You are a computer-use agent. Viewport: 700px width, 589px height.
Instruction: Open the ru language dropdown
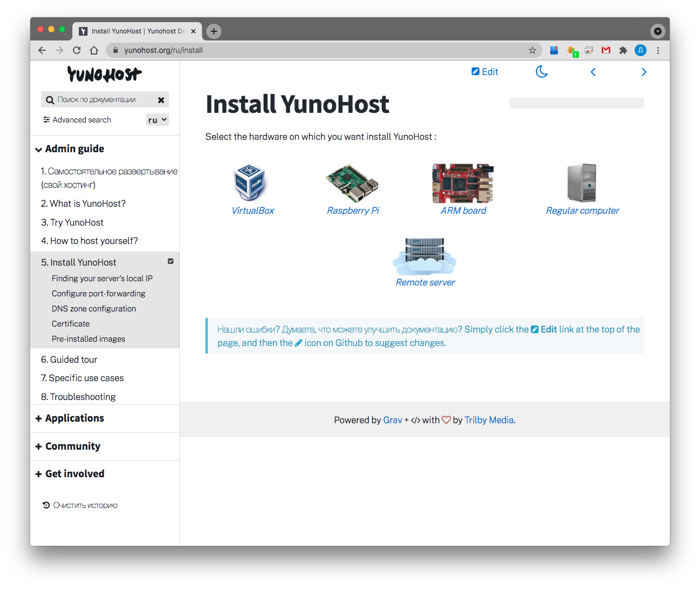point(158,120)
